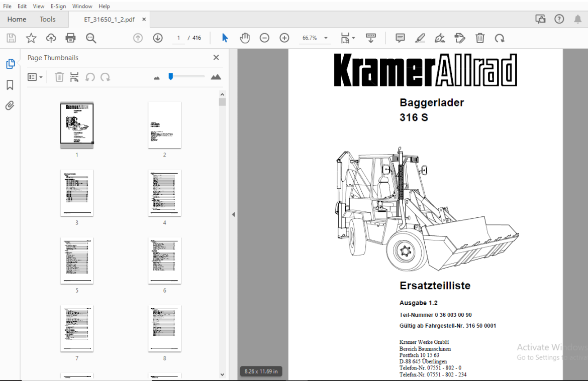Select page 8 thumbnail
Screen dimensions: 588x381
(165, 328)
